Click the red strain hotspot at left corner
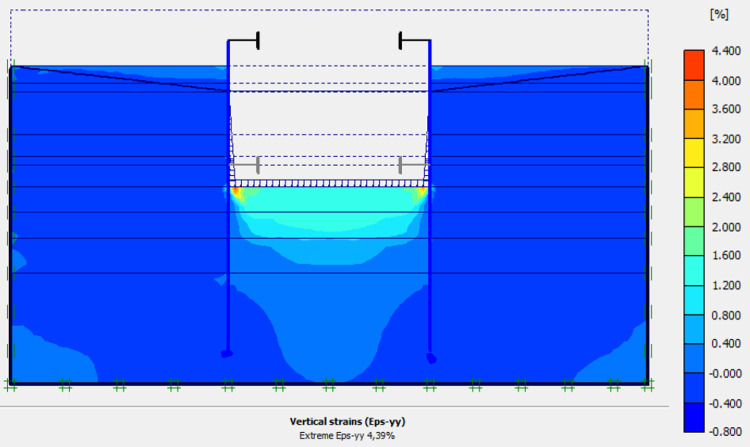 [x=235, y=192]
